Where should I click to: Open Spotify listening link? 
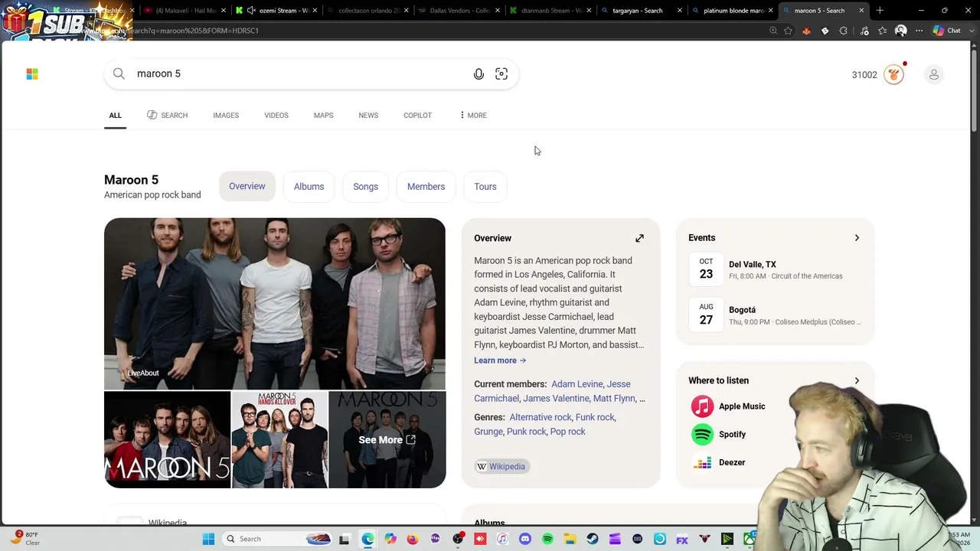pos(719,434)
